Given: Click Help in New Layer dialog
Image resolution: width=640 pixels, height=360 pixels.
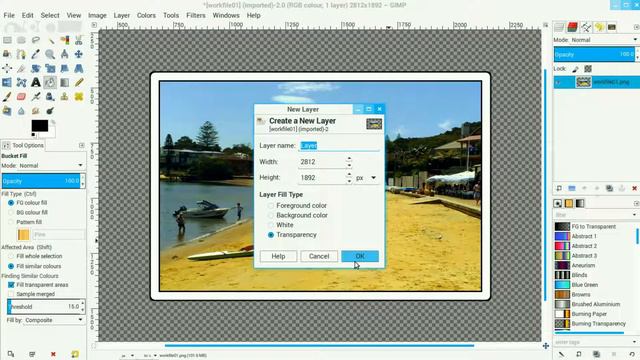Looking at the screenshot, I should click(278, 256).
